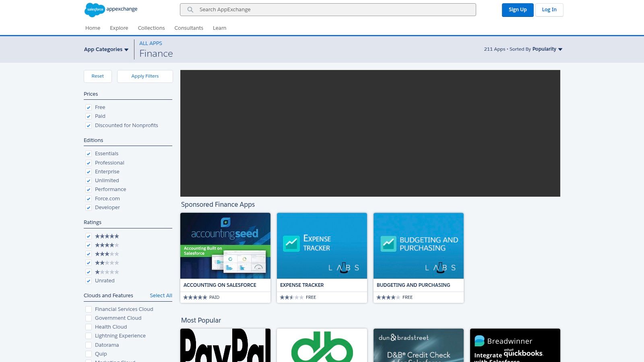Toggle the four-star rating filter
This screenshot has height=362, width=644.
click(x=89, y=245)
